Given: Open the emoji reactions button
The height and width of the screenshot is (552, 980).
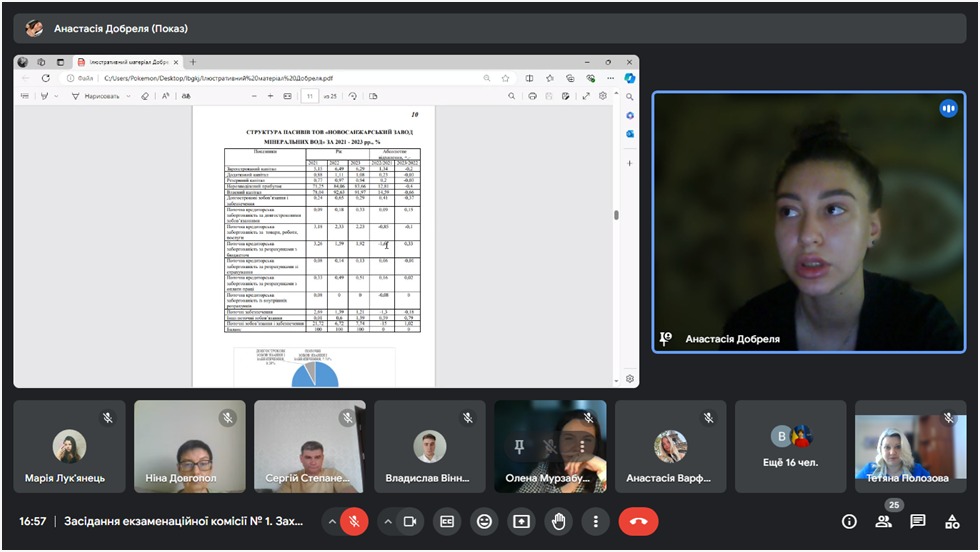Looking at the screenshot, I should point(484,521).
